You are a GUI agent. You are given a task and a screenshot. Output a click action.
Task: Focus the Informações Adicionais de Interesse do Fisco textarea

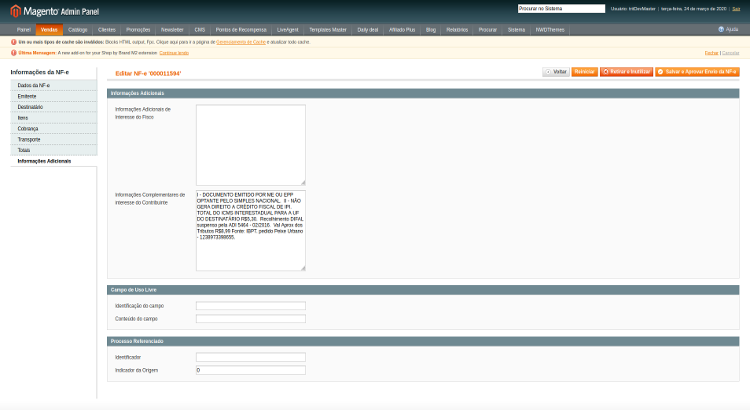pyautogui.click(x=251, y=145)
